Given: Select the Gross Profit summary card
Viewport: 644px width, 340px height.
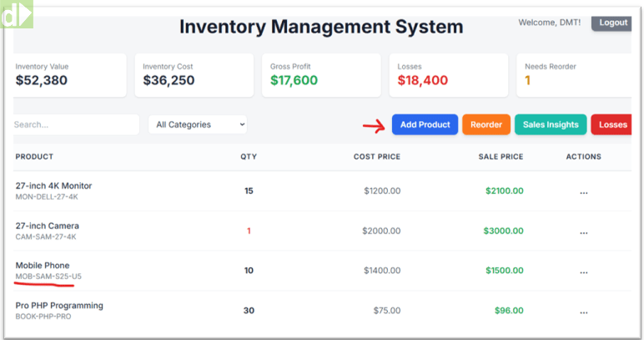Looking at the screenshot, I should coord(321,74).
